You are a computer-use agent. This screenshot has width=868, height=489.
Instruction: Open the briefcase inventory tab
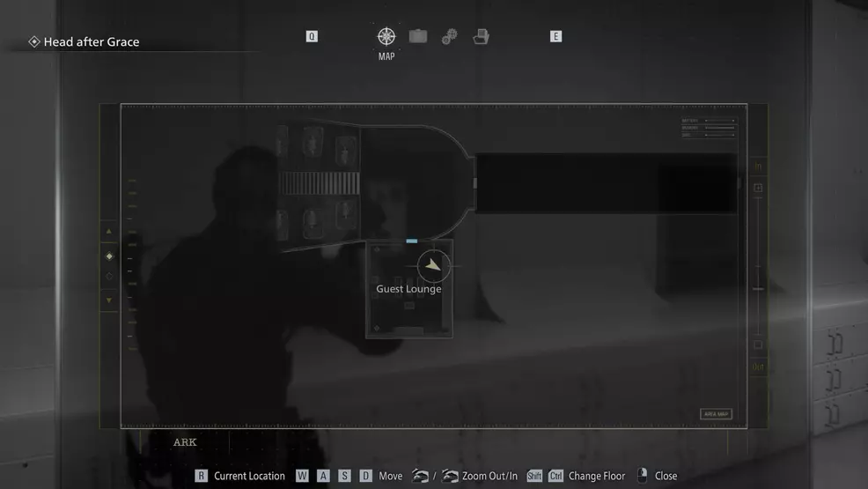pos(418,36)
